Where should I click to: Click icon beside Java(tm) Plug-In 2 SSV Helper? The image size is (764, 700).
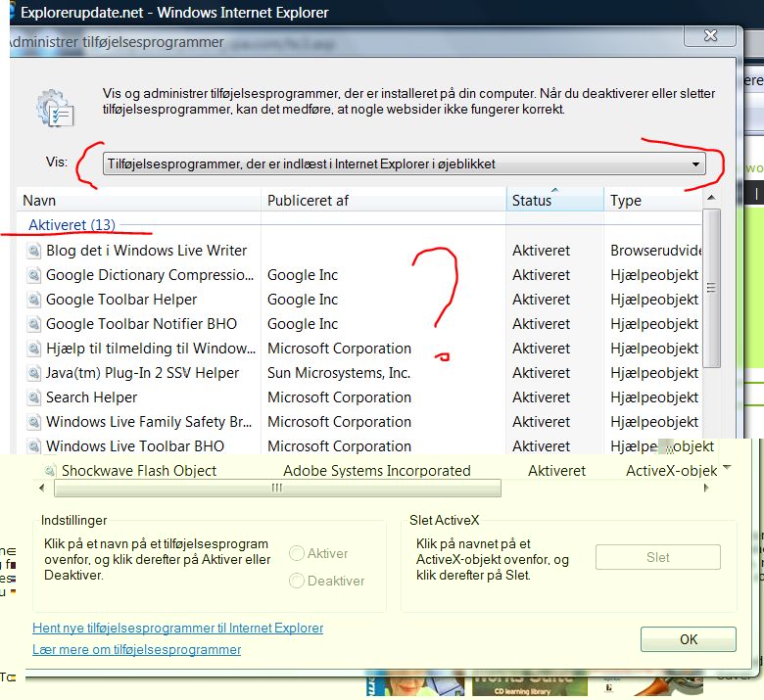[x=33, y=373]
